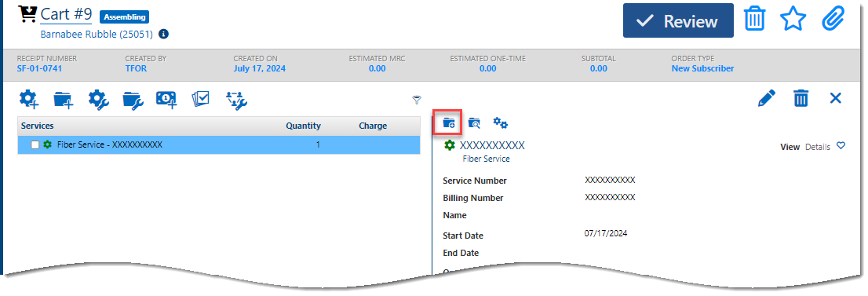Click the add package icon above service details

click(x=449, y=123)
